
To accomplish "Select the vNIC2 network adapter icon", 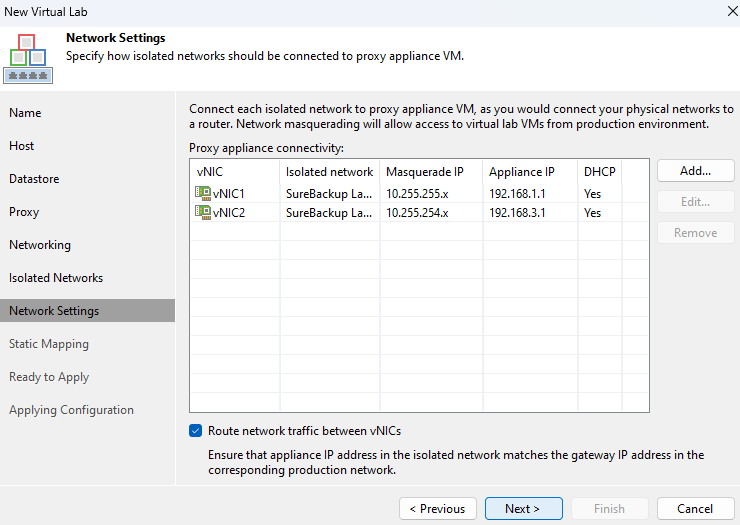I will [203, 212].
